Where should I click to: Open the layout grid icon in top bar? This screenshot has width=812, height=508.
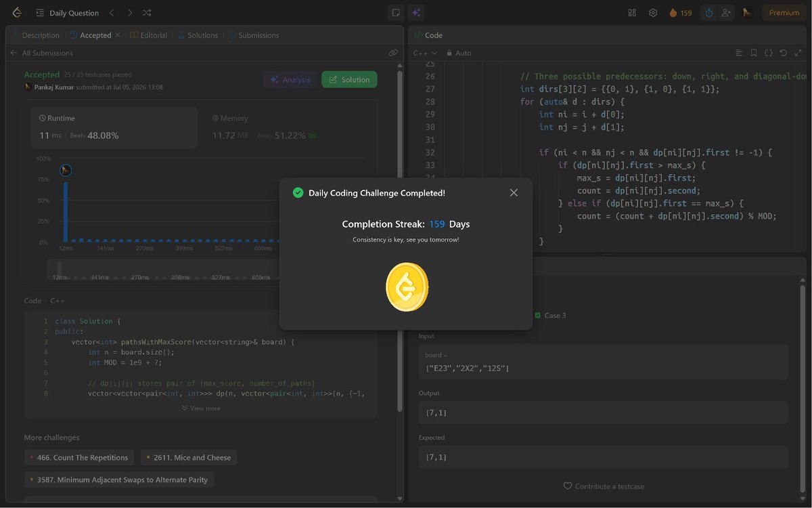(x=632, y=13)
